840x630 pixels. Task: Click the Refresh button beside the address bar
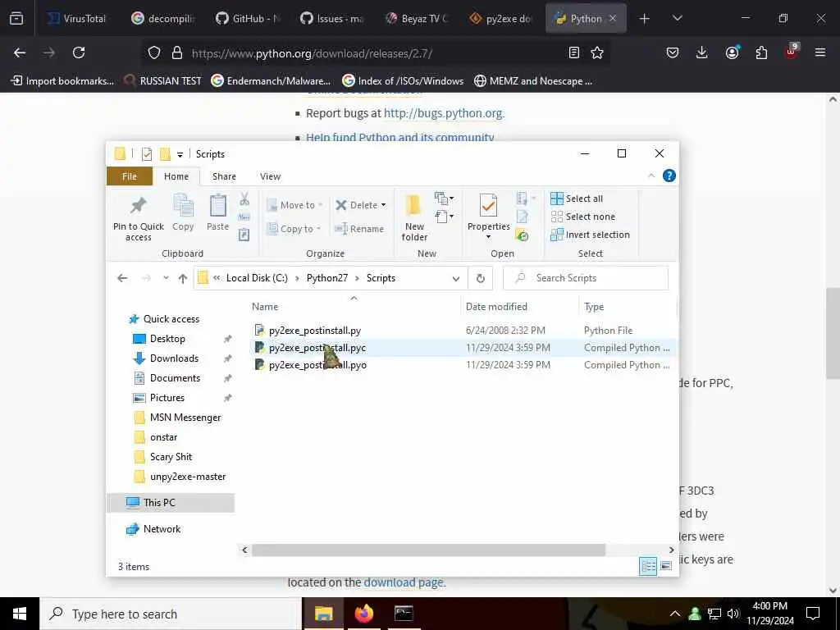pos(481,278)
